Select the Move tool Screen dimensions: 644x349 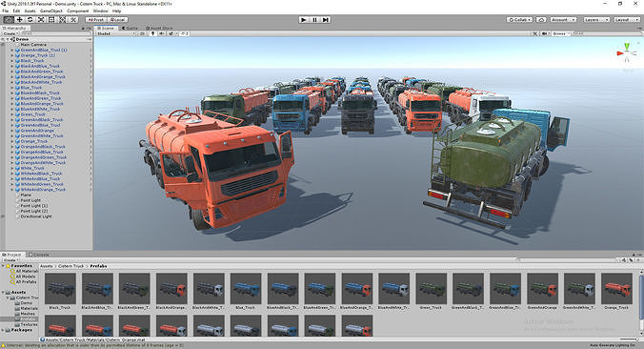(19, 19)
